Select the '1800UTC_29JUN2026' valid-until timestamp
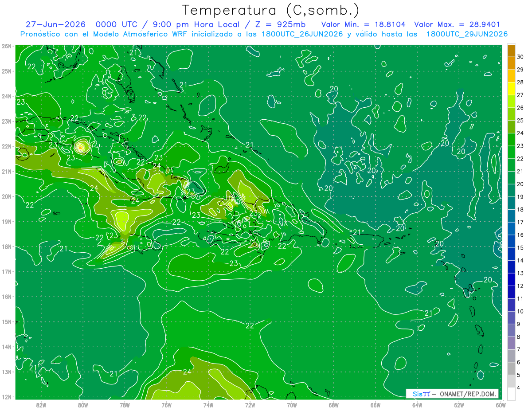The image size is (532, 411). point(467,34)
